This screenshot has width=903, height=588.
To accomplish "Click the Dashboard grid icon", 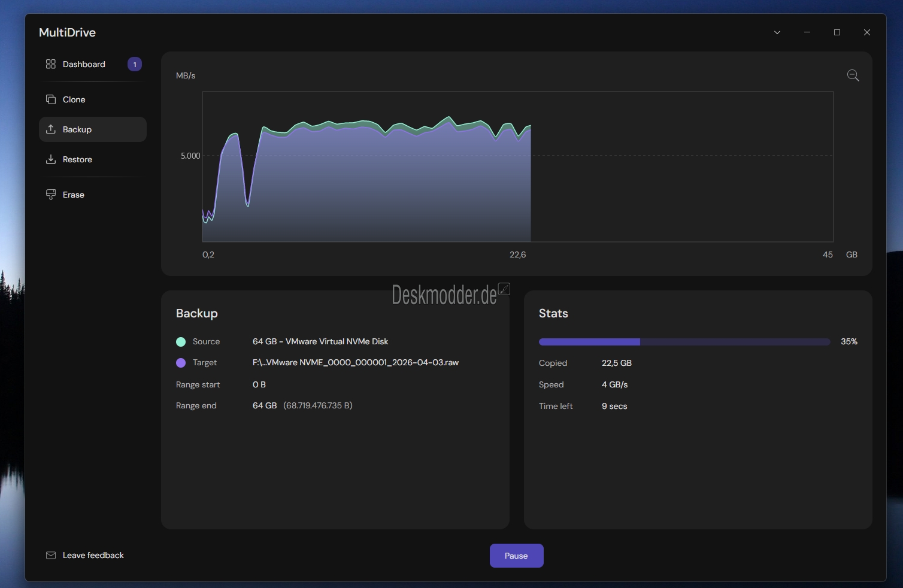I will pos(51,64).
